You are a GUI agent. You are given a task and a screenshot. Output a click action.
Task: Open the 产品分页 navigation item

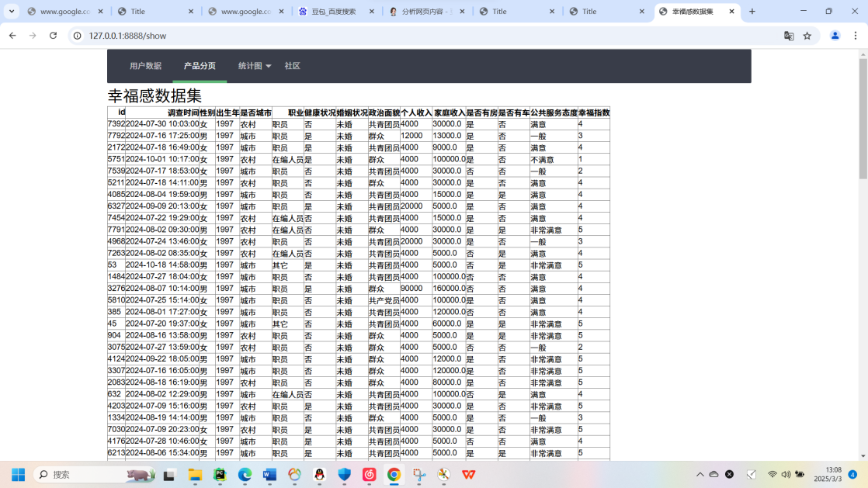[x=200, y=66]
